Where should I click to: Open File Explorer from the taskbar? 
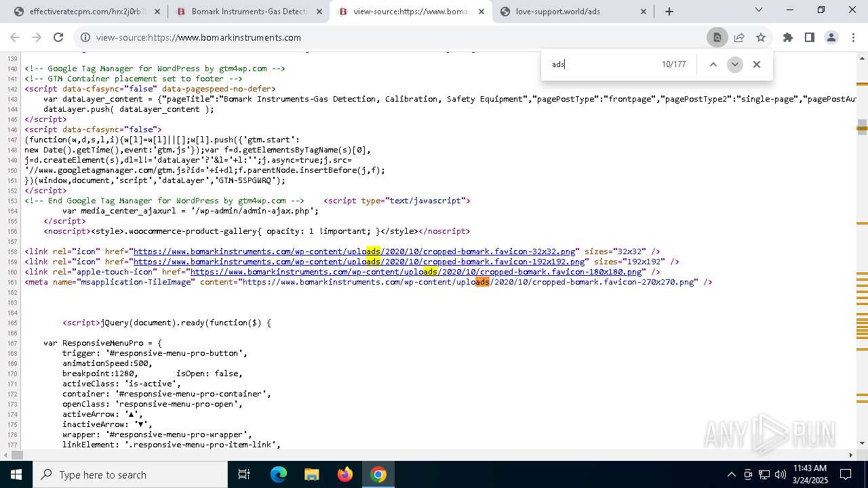coord(312,474)
